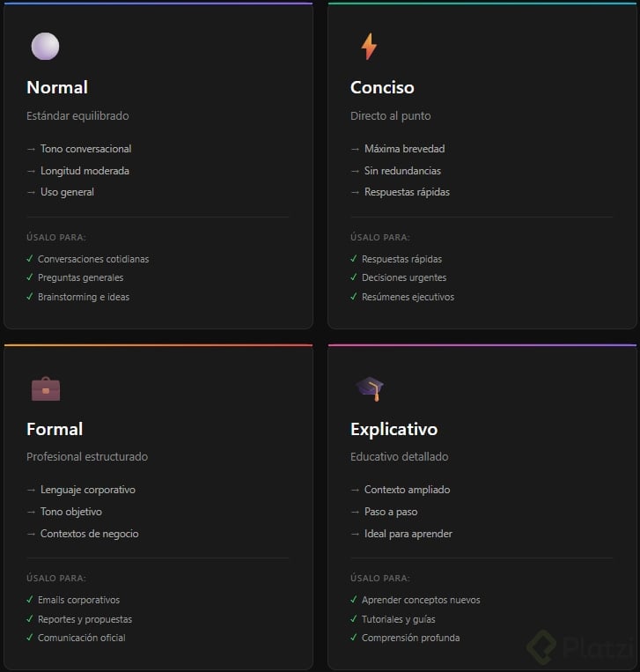
Task: Click the Paso a paso feature line
Action: 391,512
